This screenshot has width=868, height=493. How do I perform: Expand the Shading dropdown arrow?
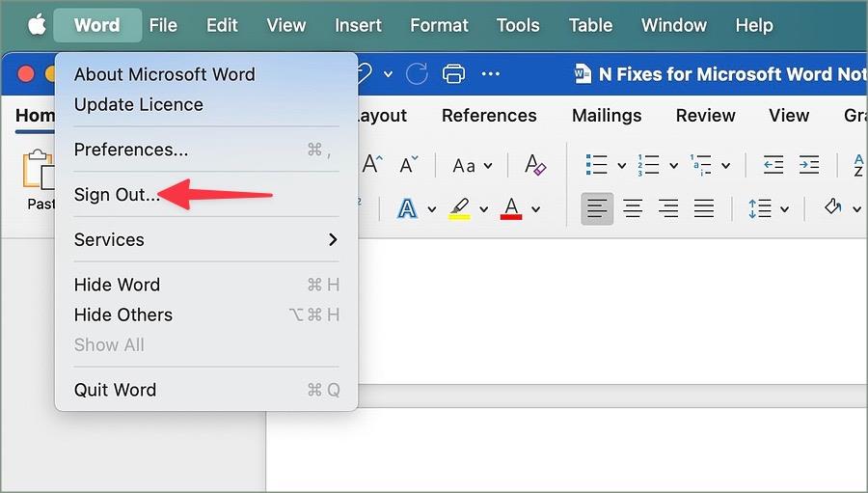point(856,209)
